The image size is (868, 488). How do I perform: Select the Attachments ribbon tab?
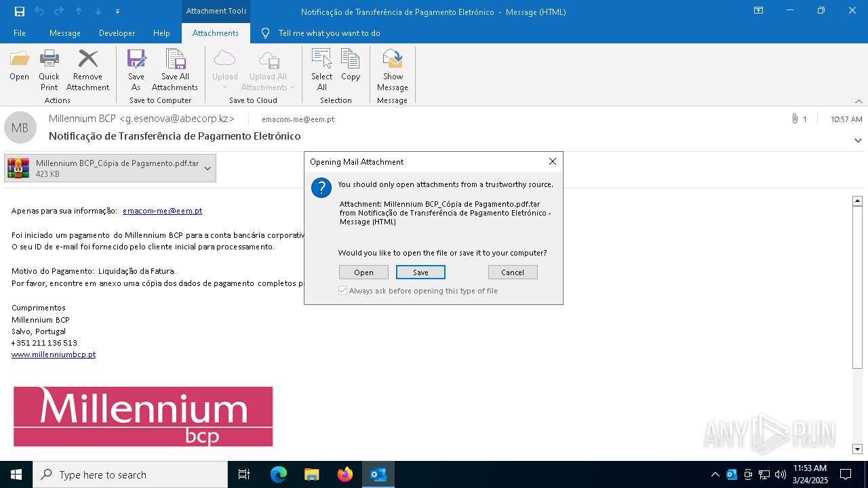click(216, 33)
